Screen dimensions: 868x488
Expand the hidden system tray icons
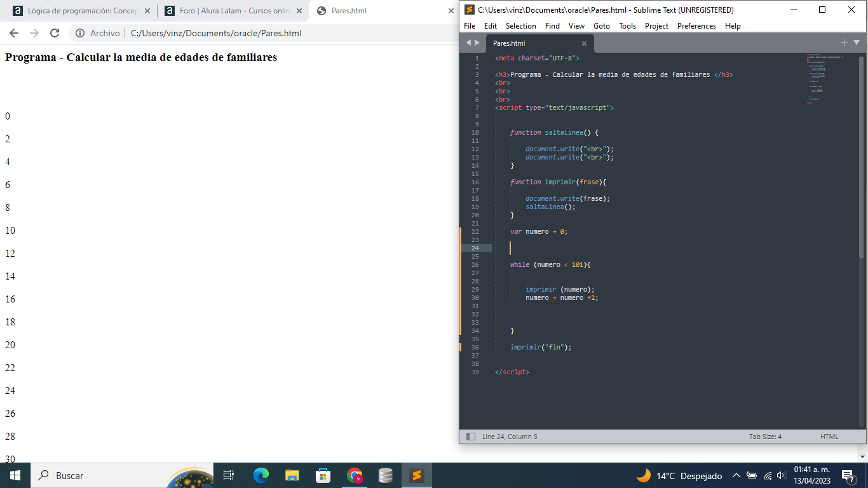(736, 475)
